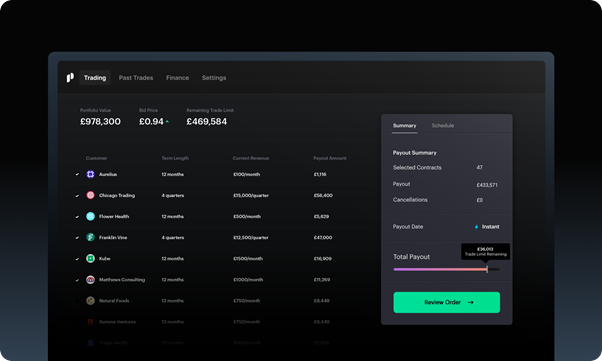
Task: Select the Summary tab in the payout panel
Action: point(404,126)
